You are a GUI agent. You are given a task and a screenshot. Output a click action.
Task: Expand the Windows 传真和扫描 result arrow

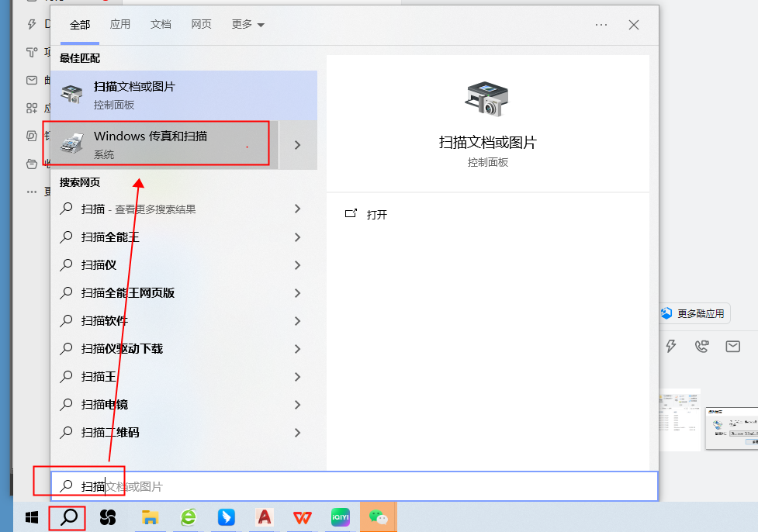click(297, 145)
